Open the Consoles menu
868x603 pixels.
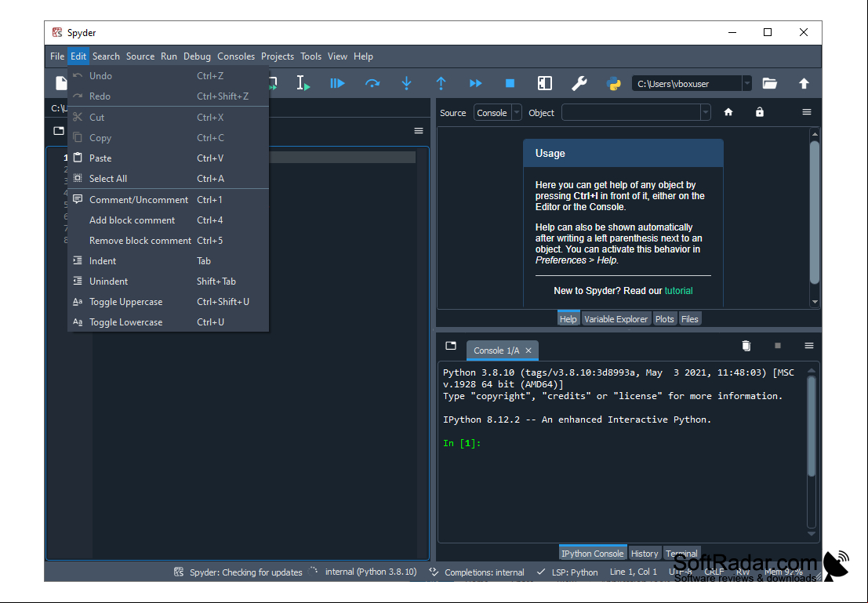[x=236, y=56]
